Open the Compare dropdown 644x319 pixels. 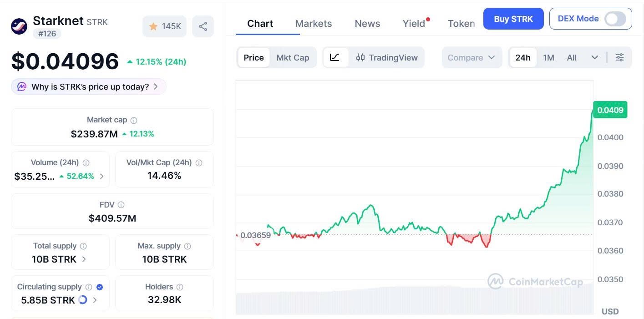[x=471, y=58]
